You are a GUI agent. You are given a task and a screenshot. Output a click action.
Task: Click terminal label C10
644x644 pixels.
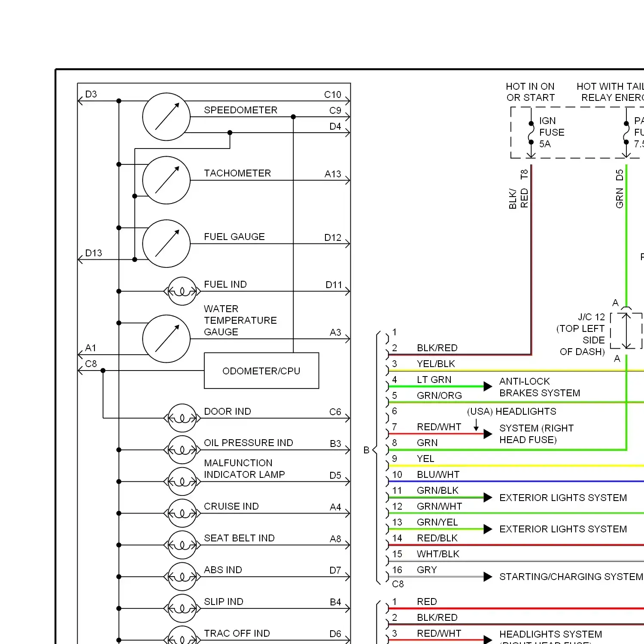pyautogui.click(x=333, y=94)
